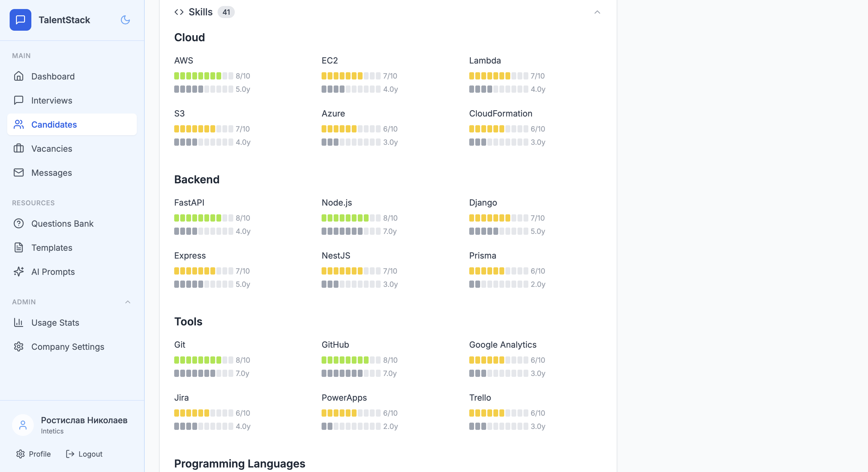Viewport: 868px width, 472px height.
Task: Click the user avatar for Ростислав Николаев
Action: pos(23,425)
